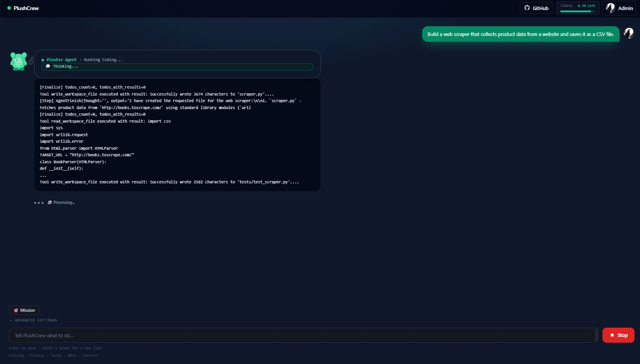Expand Advanced Settings
Viewport: 640px width, 364px height.
click(x=33, y=320)
